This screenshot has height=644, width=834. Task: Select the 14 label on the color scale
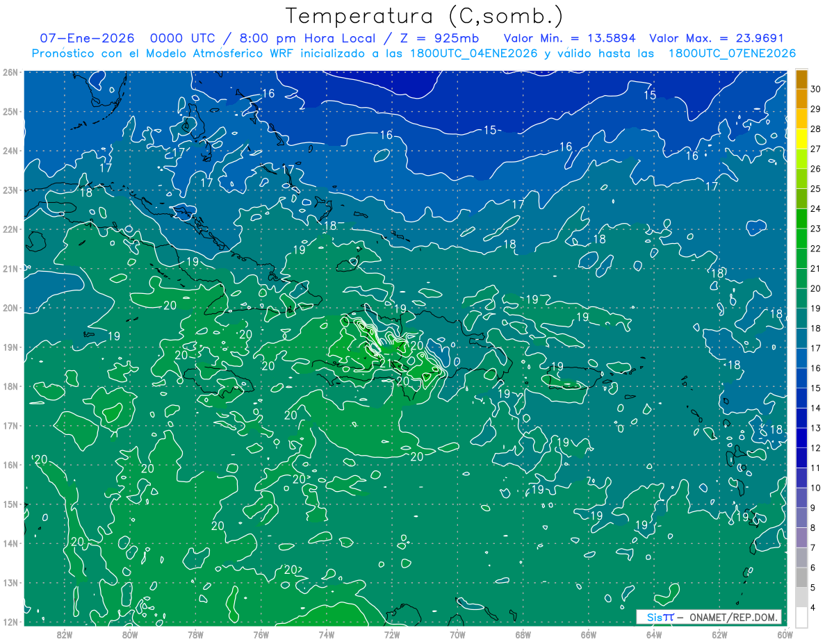pyautogui.click(x=815, y=408)
